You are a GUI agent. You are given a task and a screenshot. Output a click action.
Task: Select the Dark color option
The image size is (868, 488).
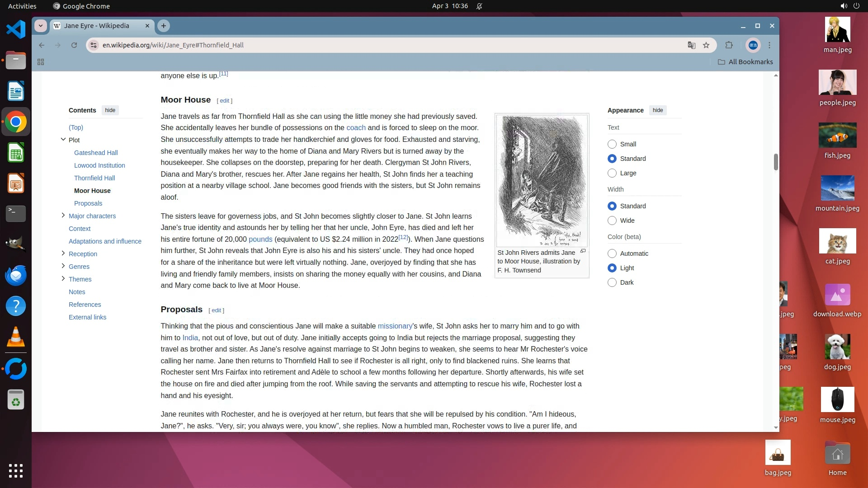click(x=612, y=282)
